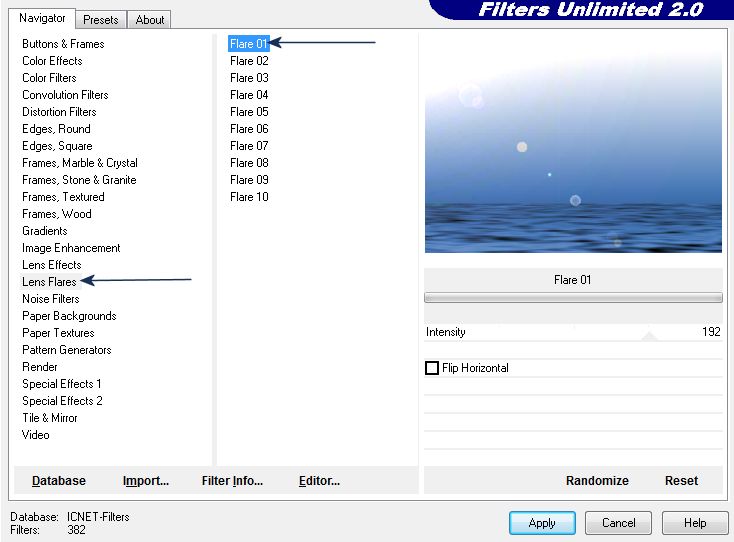
Task: Select Frames, Marble & Crystal category
Action: [80, 163]
